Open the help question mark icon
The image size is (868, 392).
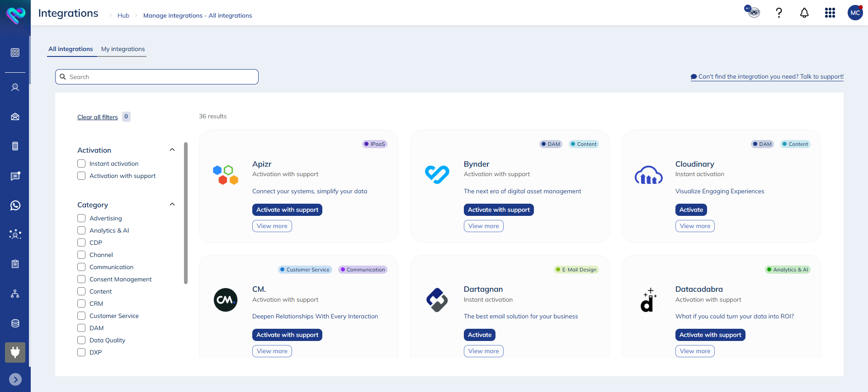(x=778, y=13)
